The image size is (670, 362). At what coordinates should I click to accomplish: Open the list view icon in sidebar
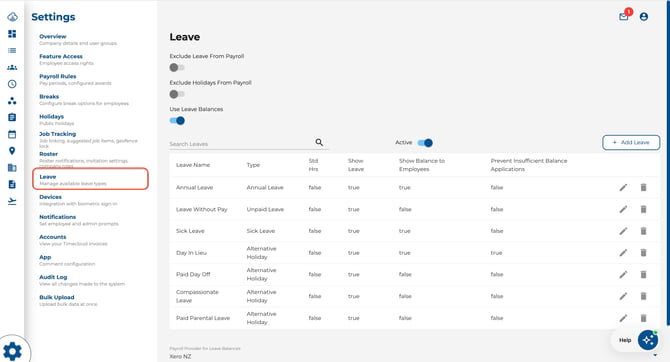pos(12,50)
